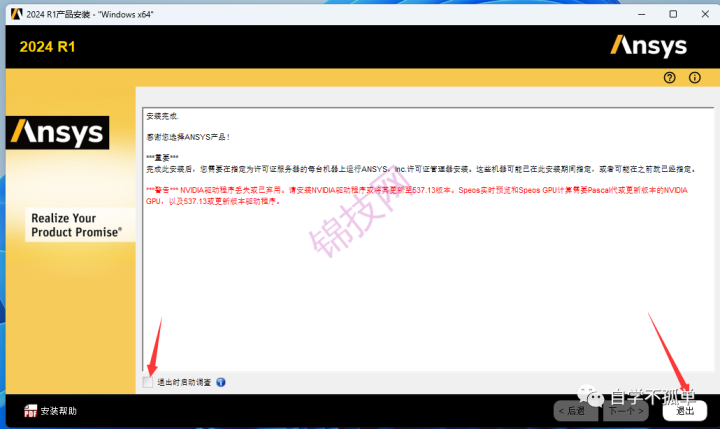Viewport: 720px width, 429px height.
Task: Minimize the installer window
Action: (641, 14)
